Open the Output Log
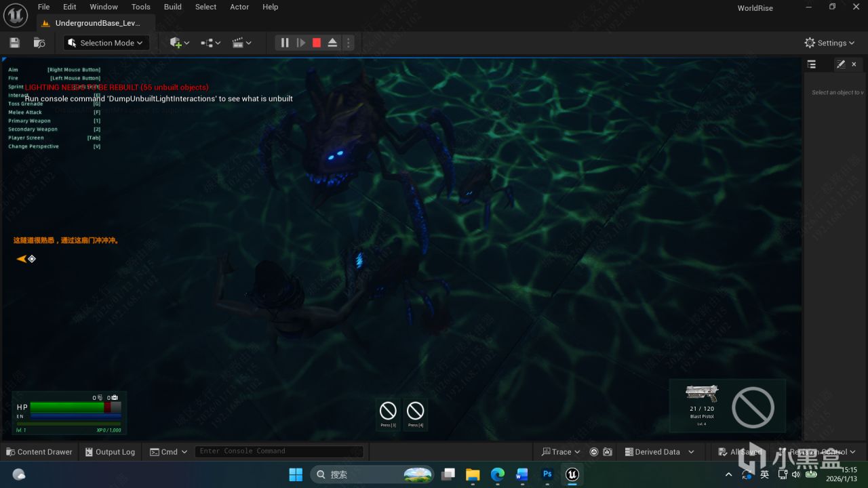Screen dimensions: 868x488 110,452
